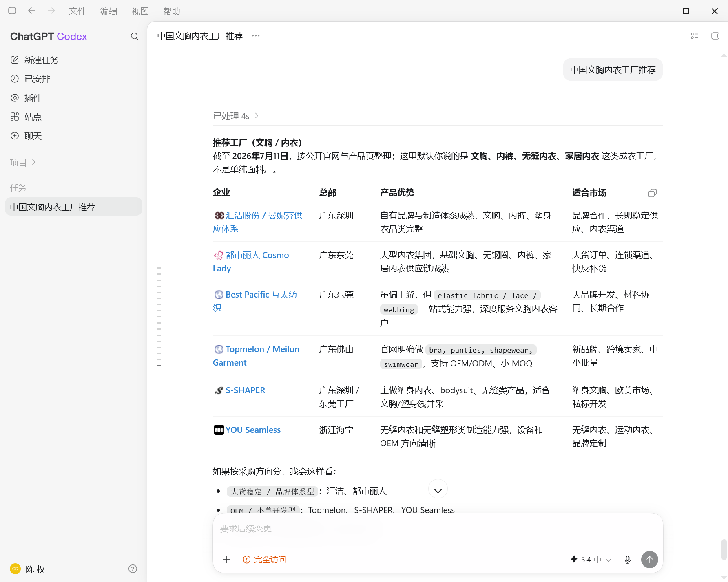Toggle the sidebar panel icon
Screen dimensions: 728x582
point(12,11)
